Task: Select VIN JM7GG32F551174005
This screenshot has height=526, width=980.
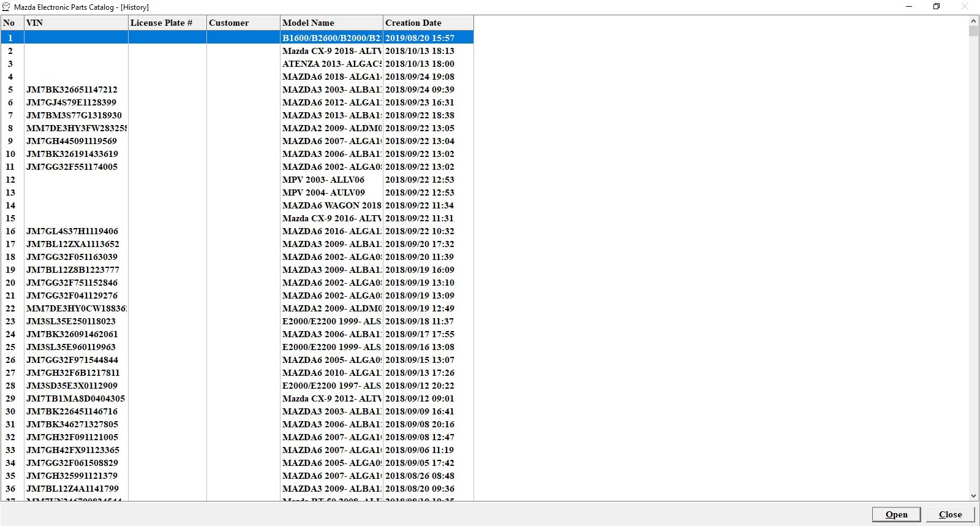Action: coord(72,167)
